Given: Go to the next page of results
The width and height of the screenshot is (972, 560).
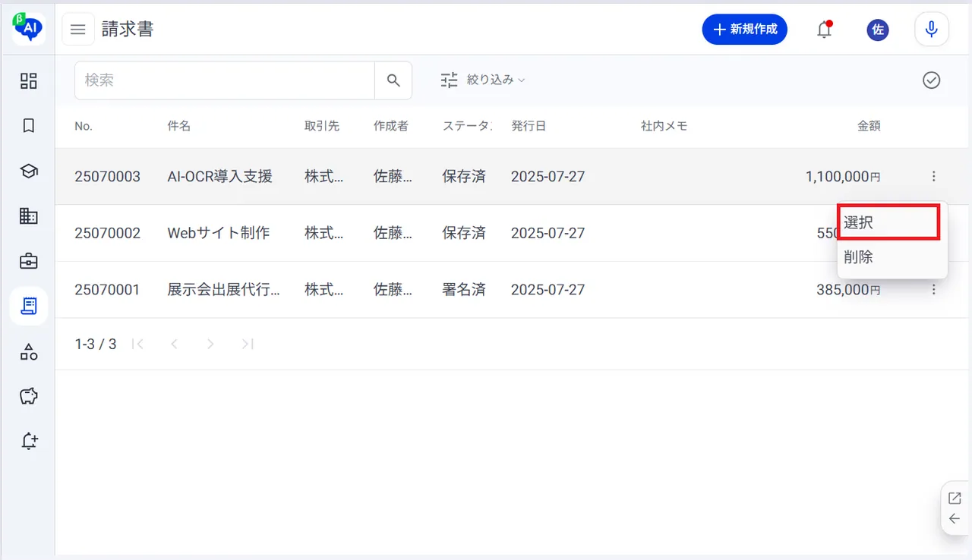Looking at the screenshot, I should tap(210, 344).
